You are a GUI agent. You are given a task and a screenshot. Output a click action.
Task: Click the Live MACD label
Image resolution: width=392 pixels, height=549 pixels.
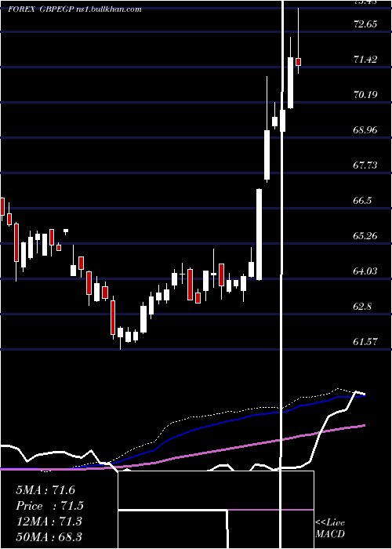(x=330, y=528)
